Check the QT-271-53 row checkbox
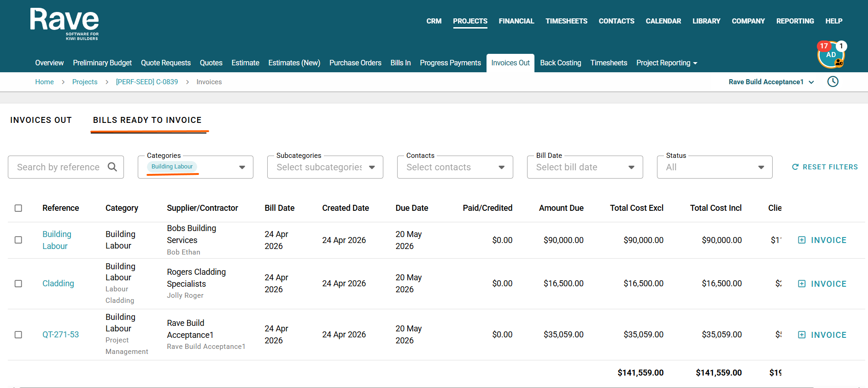The image size is (868, 388). coord(18,335)
